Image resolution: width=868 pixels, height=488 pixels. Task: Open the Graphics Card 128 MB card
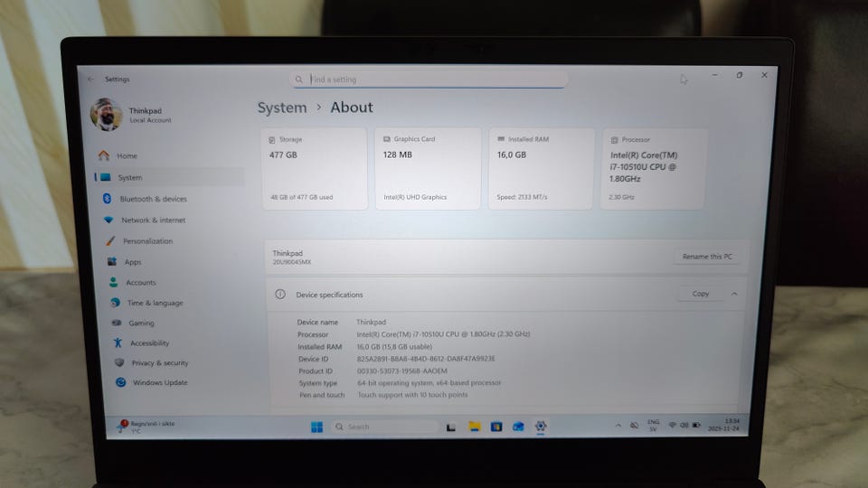point(428,169)
